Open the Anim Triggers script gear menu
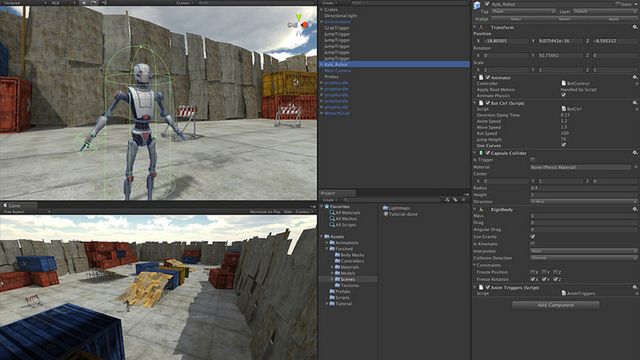The height and width of the screenshot is (360, 640). 635,287
